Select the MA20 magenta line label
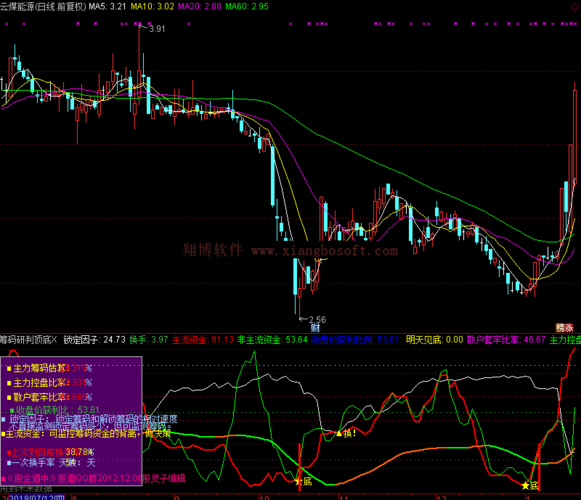The height and width of the screenshot is (500, 581). pos(199,7)
